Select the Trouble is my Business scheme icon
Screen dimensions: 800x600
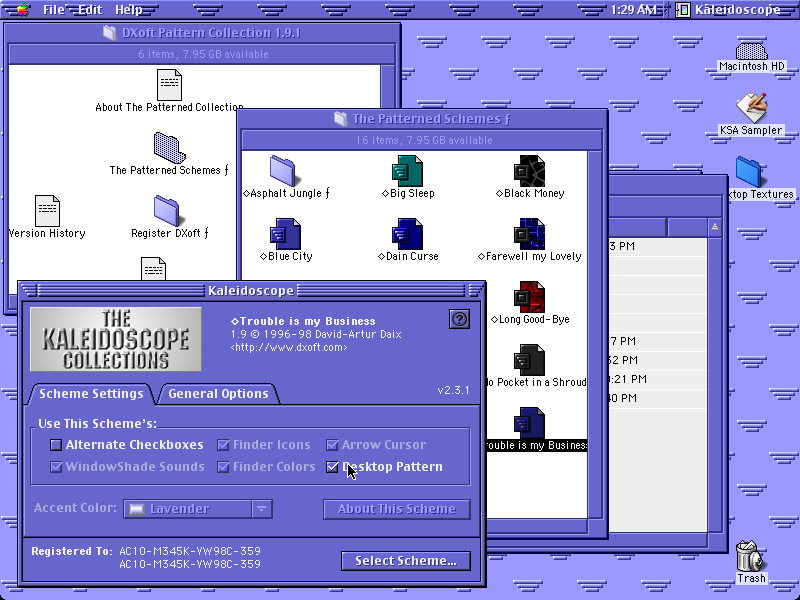click(529, 423)
